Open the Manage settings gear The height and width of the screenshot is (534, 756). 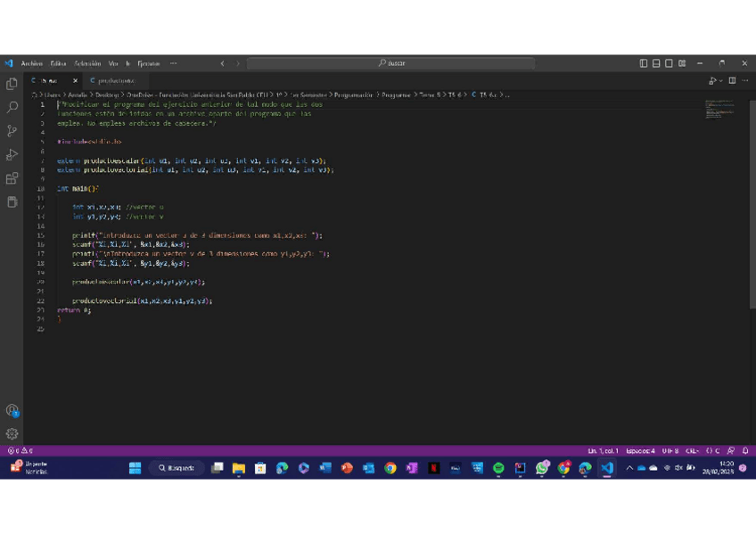coord(12,433)
